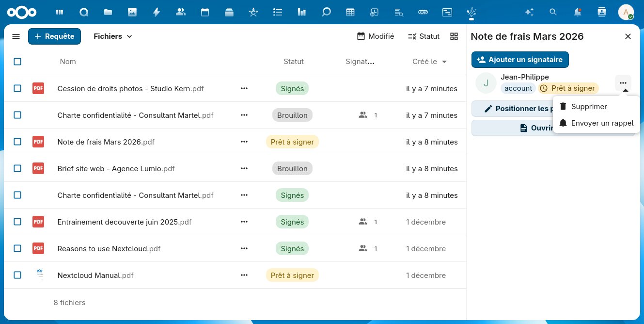
Task: Check the Cession de droits photos row
Action: (x=17, y=88)
